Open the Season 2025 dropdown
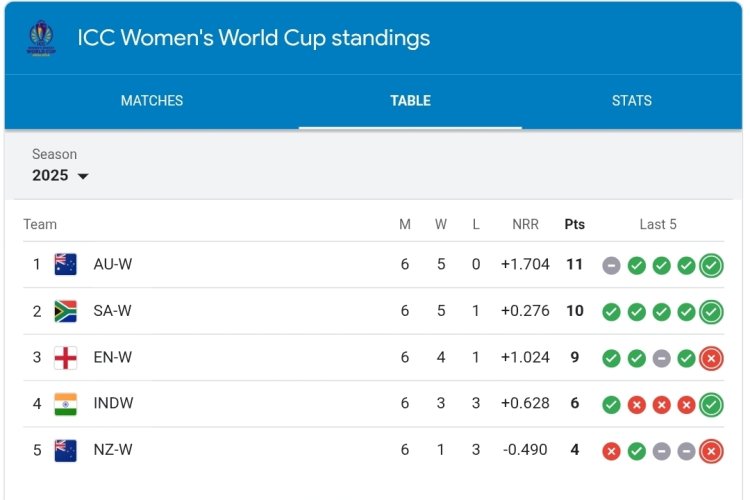Image resolution: width=750 pixels, height=500 pixels. [x=61, y=175]
